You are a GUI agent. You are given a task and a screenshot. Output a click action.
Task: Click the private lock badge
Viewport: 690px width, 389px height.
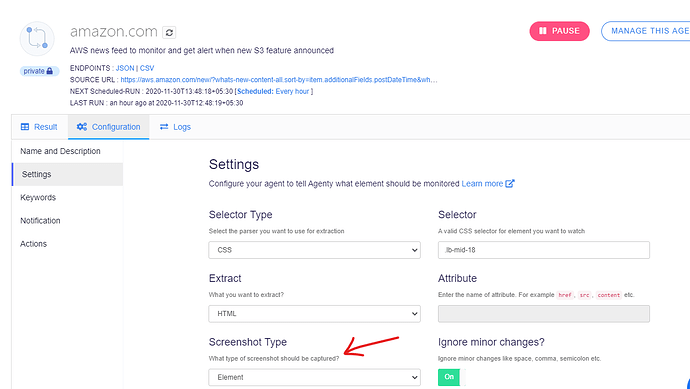39,71
